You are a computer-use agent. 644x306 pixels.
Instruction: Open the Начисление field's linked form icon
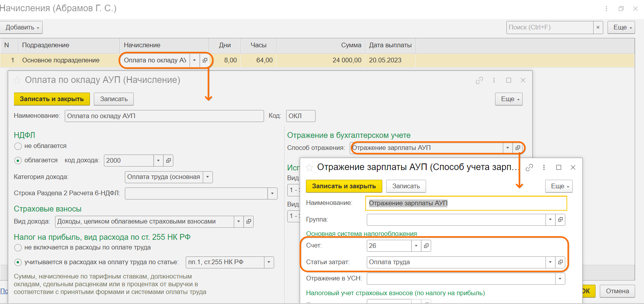click(205, 60)
